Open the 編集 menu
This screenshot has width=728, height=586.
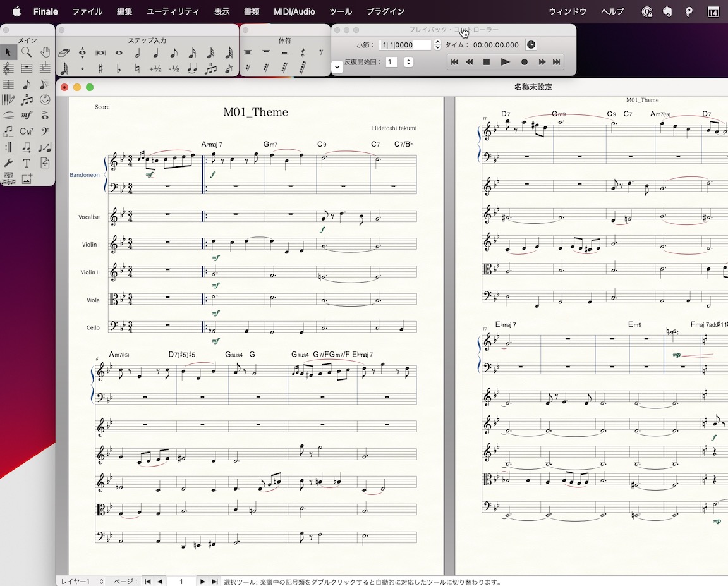pyautogui.click(x=124, y=11)
